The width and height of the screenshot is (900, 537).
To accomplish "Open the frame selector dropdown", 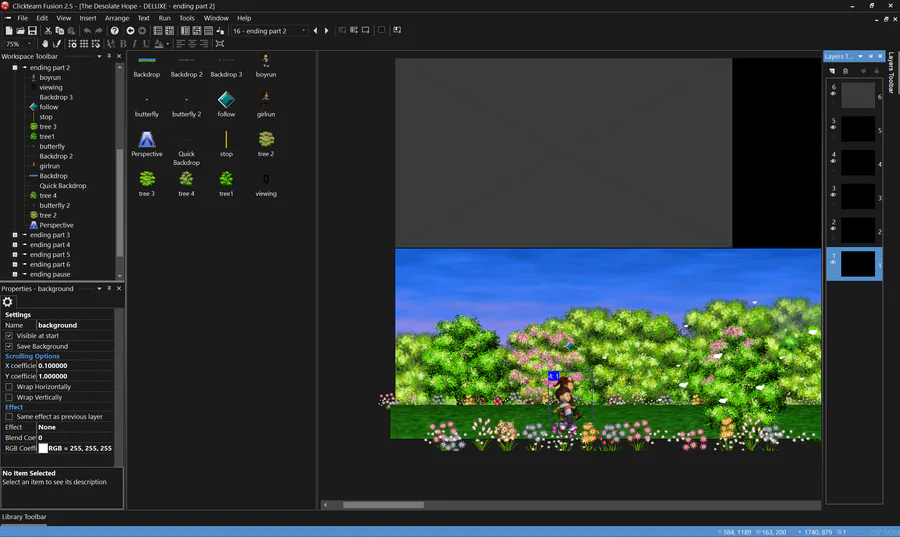I will (304, 31).
